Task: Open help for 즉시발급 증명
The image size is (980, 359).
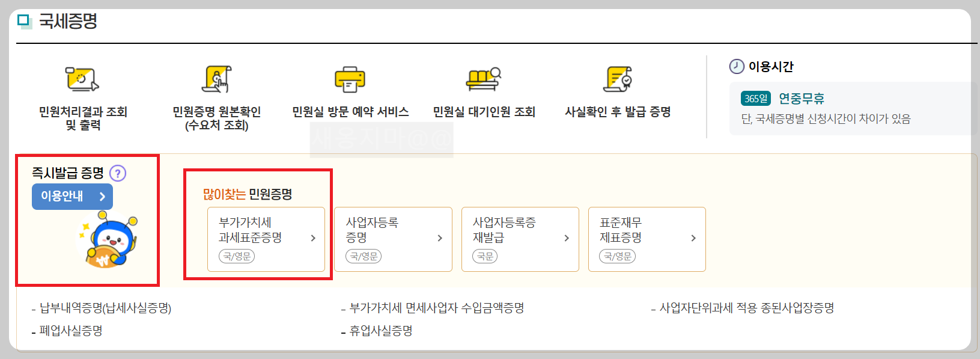Action: pyautogui.click(x=118, y=172)
